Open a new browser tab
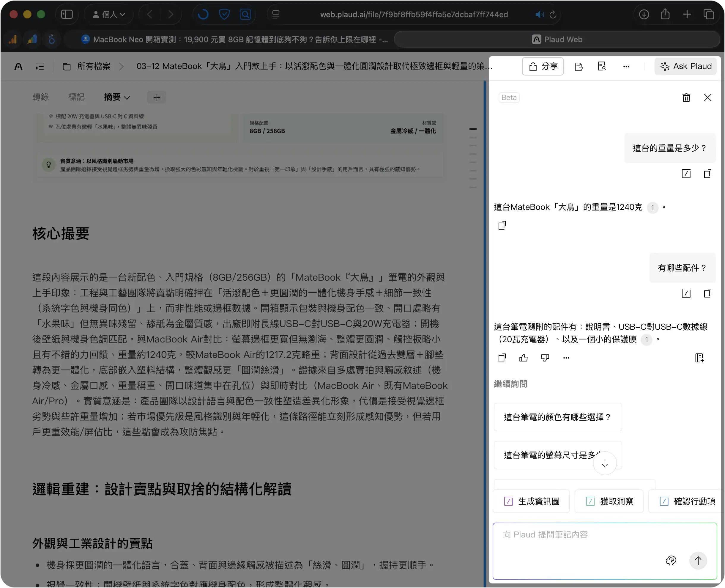 click(687, 14)
